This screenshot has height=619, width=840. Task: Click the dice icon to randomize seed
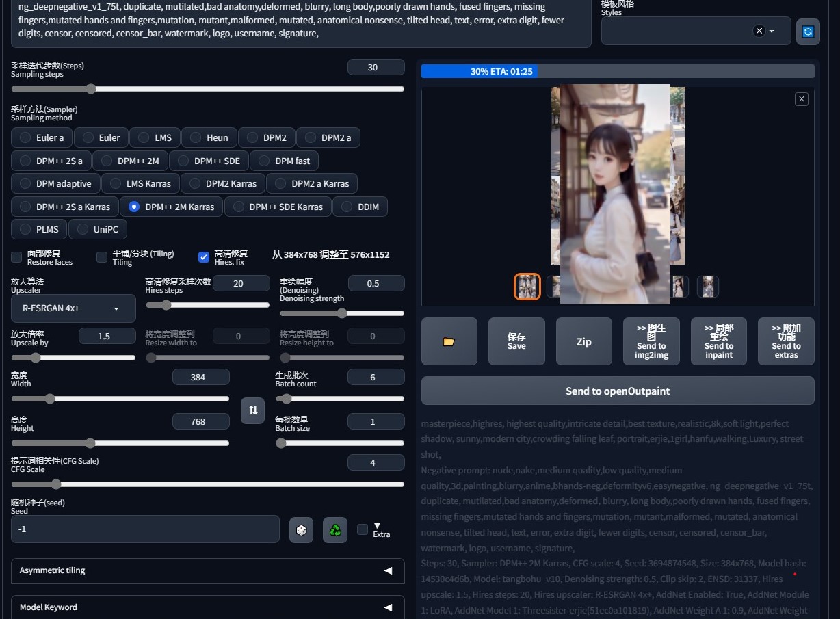click(x=301, y=529)
